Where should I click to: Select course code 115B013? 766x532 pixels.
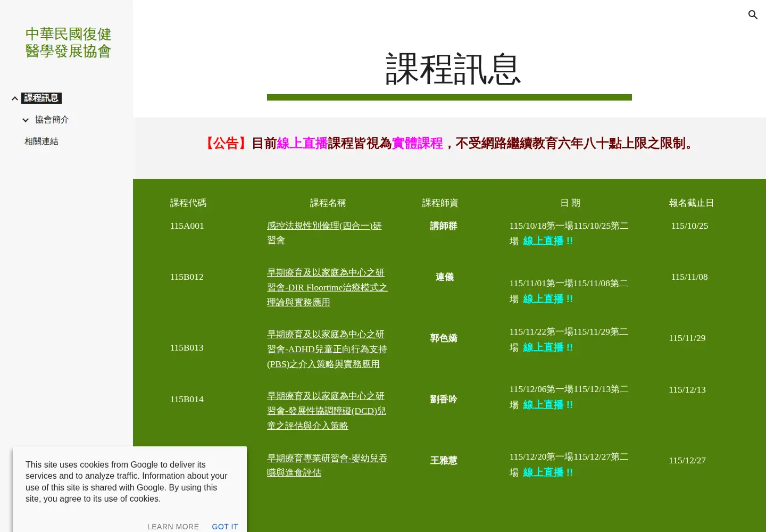coord(187,347)
